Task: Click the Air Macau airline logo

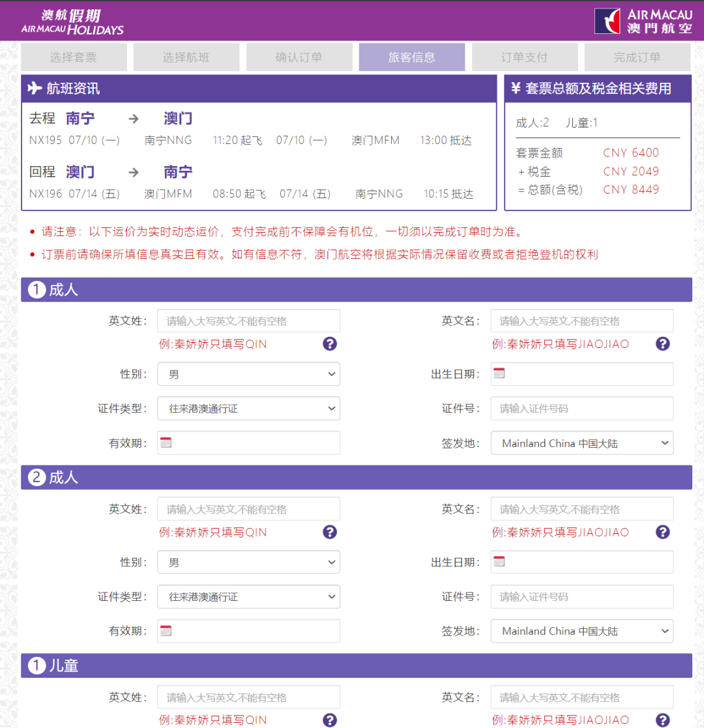Action: click(x=643, y=21)
